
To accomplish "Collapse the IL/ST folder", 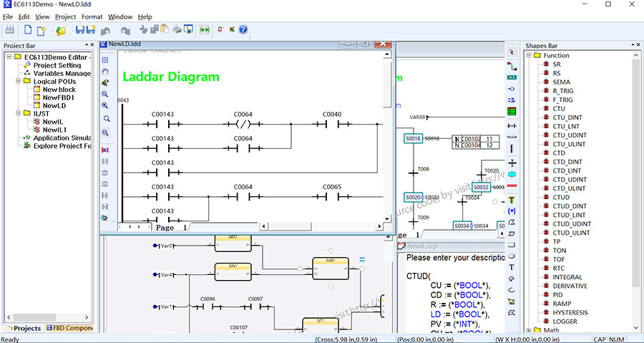I will coord(18,113).
